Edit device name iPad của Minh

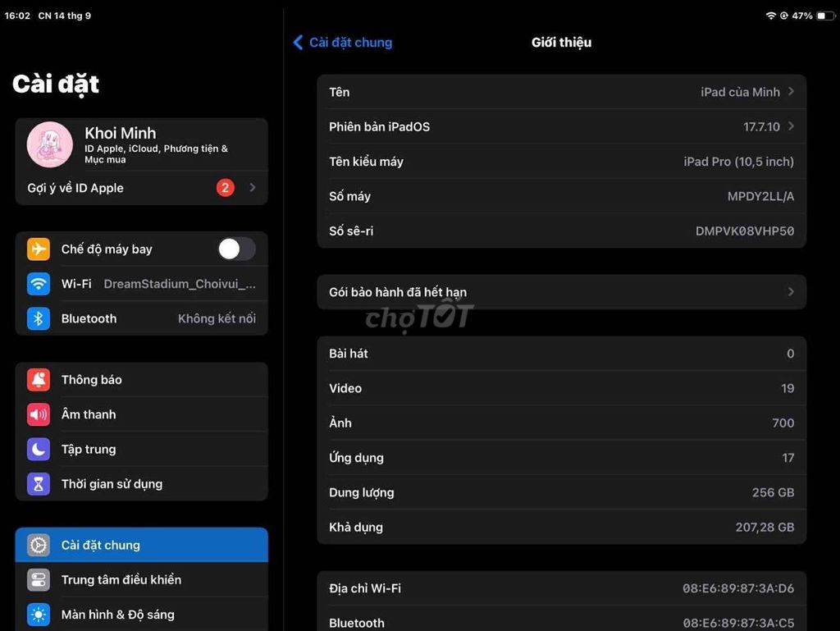(561, 92)
